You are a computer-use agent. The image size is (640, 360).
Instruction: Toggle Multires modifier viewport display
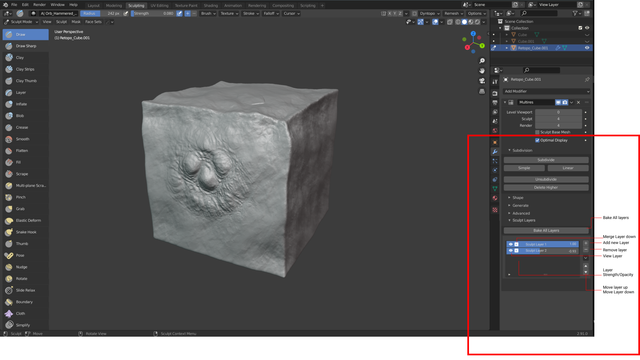click(558, 102)
